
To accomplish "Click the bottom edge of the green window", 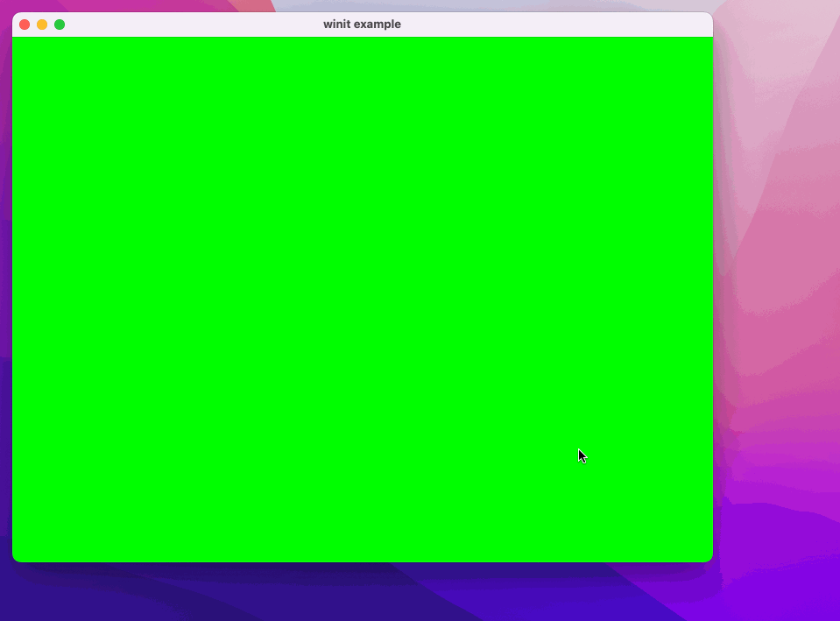I will [363, 561].
